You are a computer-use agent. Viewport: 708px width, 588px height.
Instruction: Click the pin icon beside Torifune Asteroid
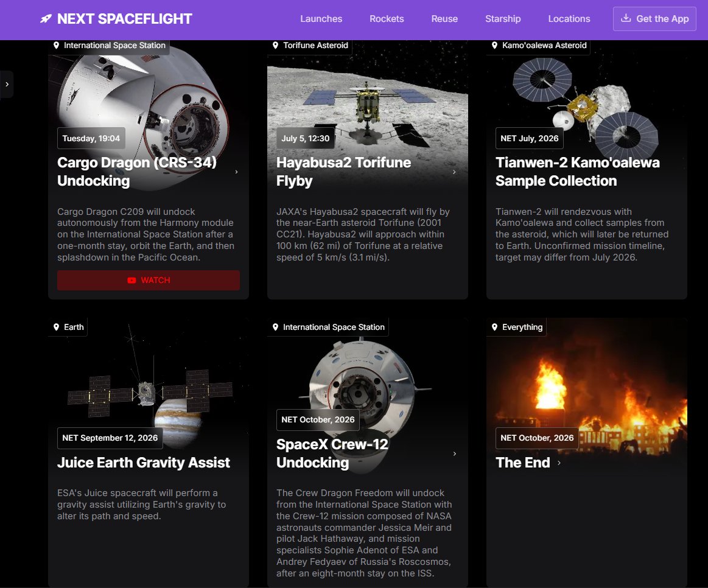tap(275, 45)
